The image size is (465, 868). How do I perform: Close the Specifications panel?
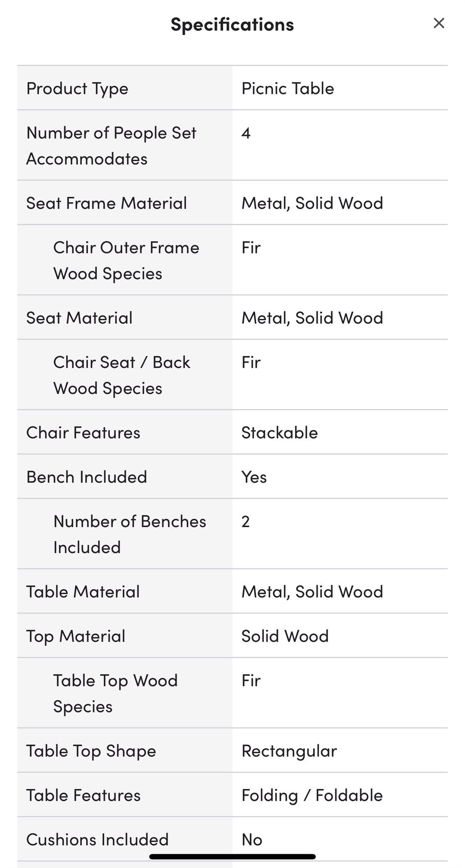click(x=439, y=23)
